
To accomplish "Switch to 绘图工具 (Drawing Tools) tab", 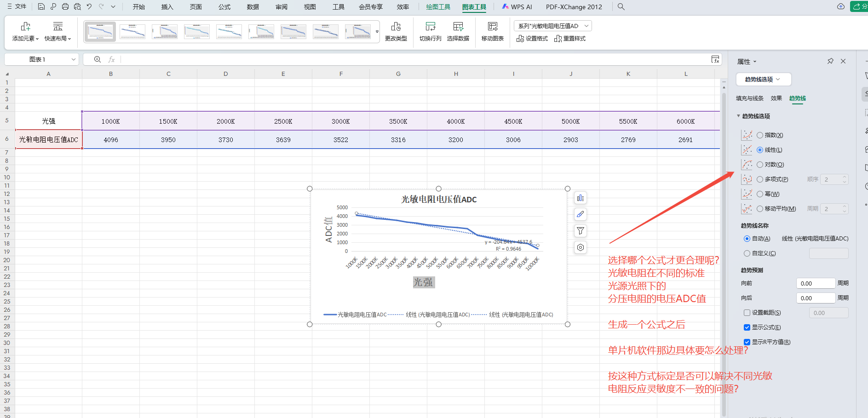I will coord(438,7).
